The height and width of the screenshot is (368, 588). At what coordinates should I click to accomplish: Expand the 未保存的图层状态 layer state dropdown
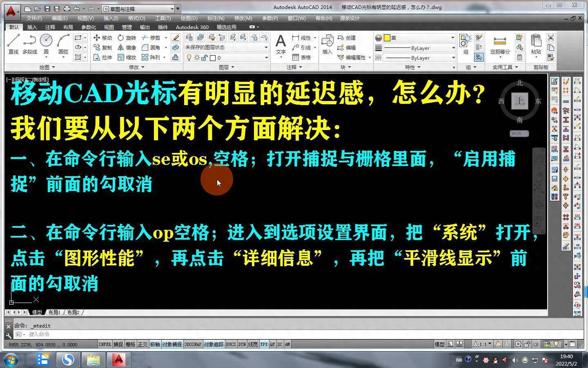[226, 47]
